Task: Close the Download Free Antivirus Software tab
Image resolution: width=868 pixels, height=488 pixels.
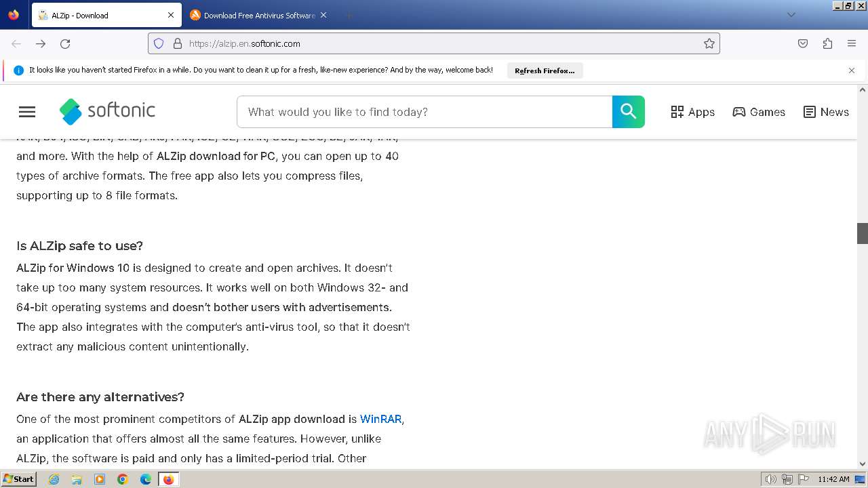Action: pyautogui.click(x=323, y=15)
